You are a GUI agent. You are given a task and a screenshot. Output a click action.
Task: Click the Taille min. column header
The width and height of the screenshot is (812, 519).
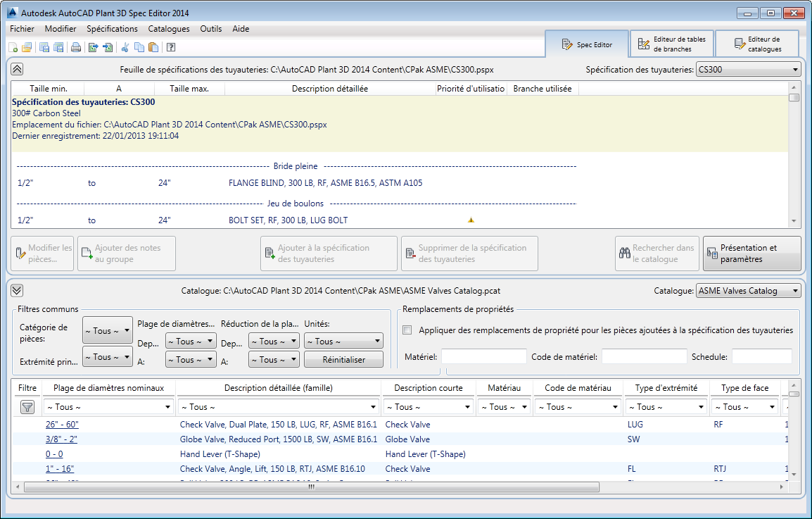48,89
